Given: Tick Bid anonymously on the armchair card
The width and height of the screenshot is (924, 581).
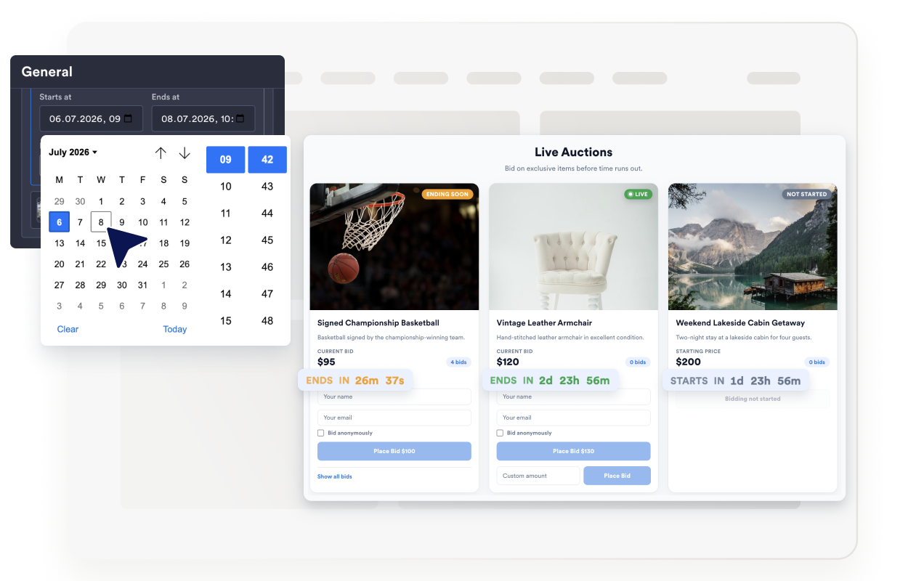Looking at the screenshot, I should click(x=500, y=433).
